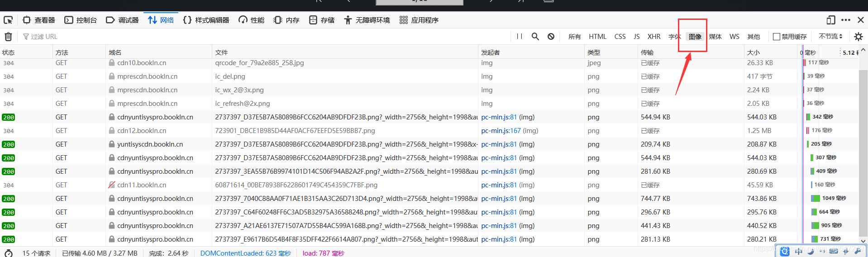Open the 调试器 debugger tab
The width and height of the screenshot is (868, 257).
pyautogui.click(x=122, y=20)
